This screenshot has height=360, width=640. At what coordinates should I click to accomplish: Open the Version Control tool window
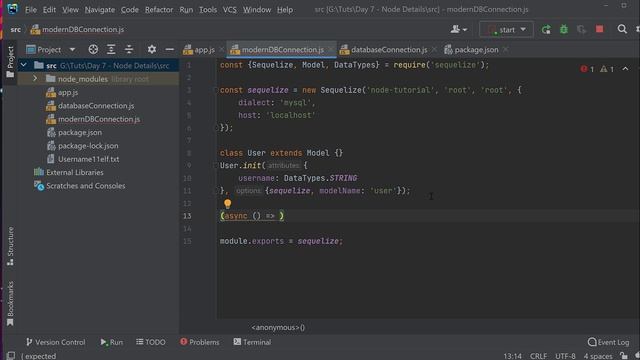pyautogui.click(x=56, y=342)
